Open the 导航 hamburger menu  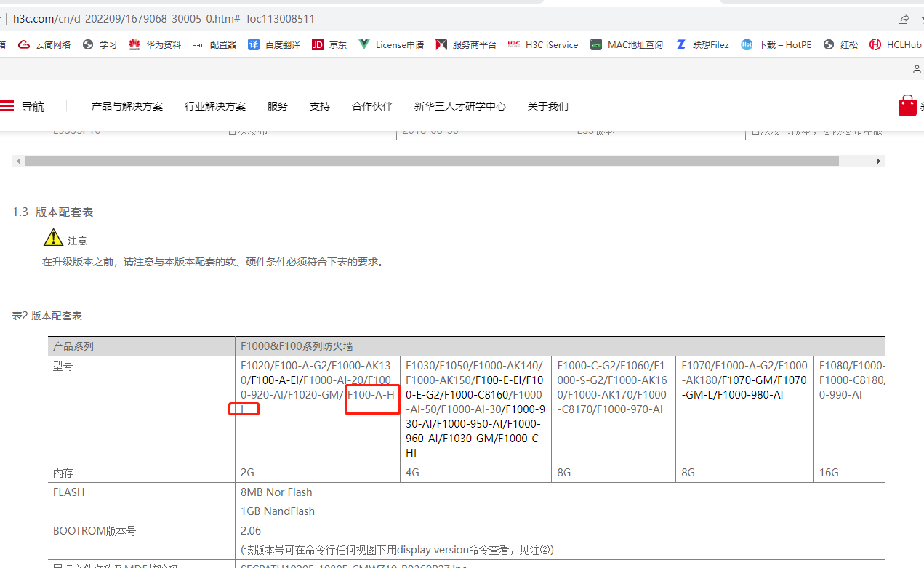(x=22, y=106)
